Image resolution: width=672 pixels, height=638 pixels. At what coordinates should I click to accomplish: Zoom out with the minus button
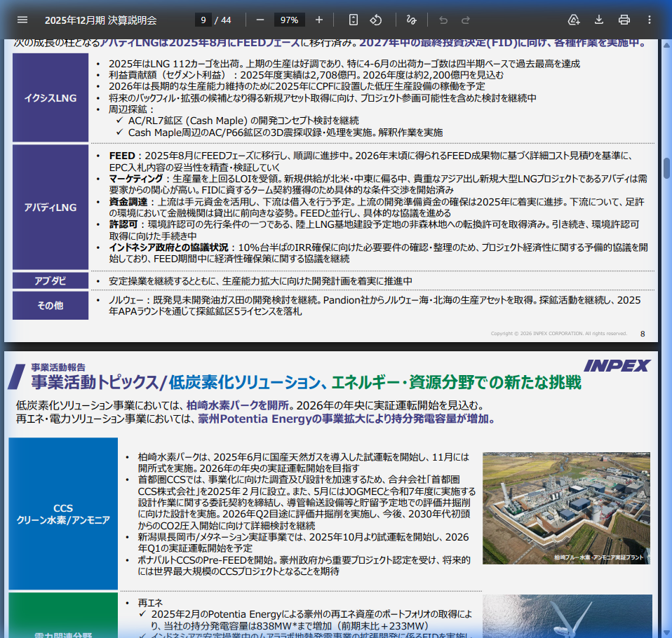[x=260, y=20]
